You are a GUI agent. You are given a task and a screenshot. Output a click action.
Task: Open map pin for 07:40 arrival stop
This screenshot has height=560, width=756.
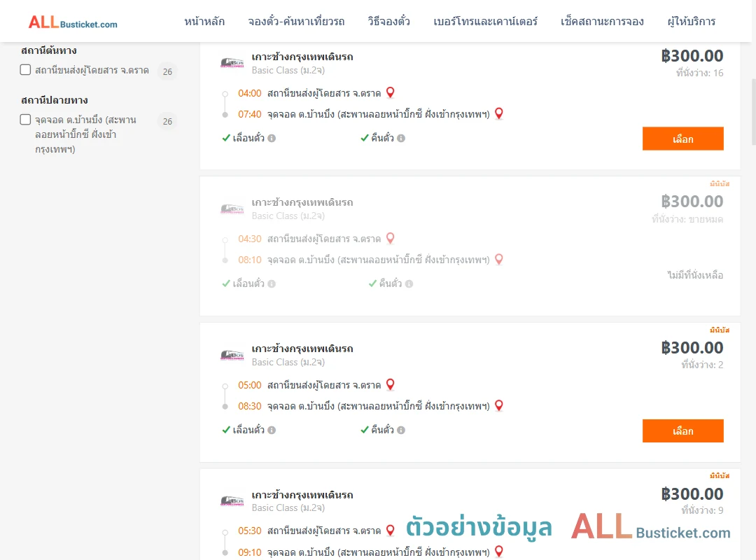coord(499,114)
